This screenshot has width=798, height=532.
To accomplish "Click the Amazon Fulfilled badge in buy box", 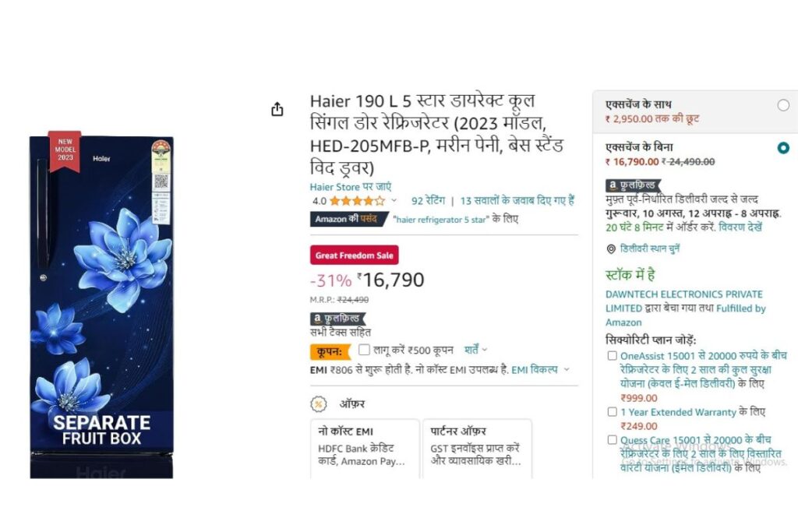I will pyautogui.click(x=633, y=185).
